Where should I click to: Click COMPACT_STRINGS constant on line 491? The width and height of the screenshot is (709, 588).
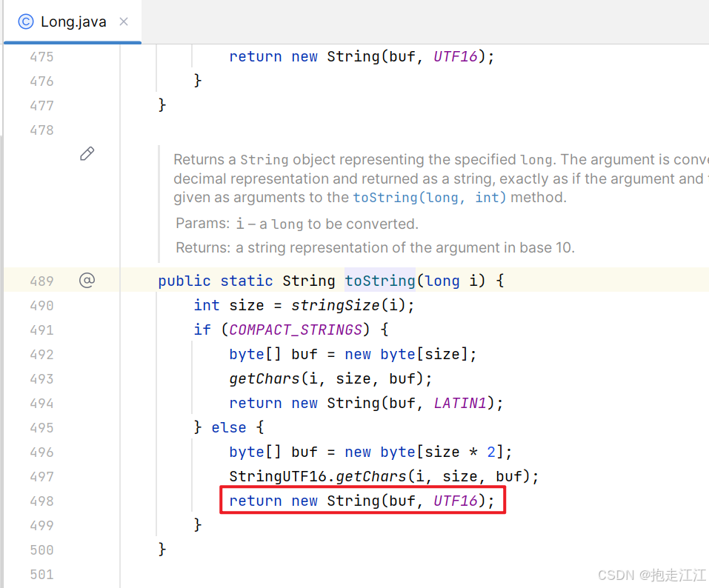pos(296,330)
